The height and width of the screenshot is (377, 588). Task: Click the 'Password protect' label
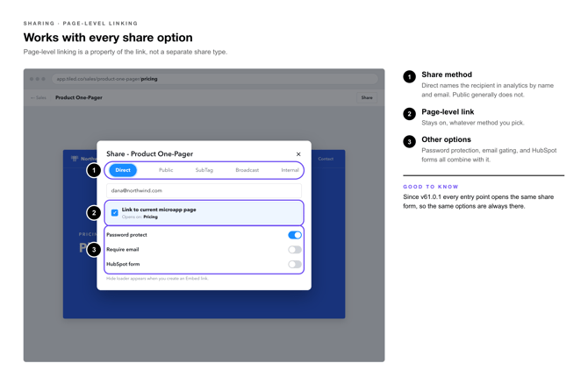126,235
